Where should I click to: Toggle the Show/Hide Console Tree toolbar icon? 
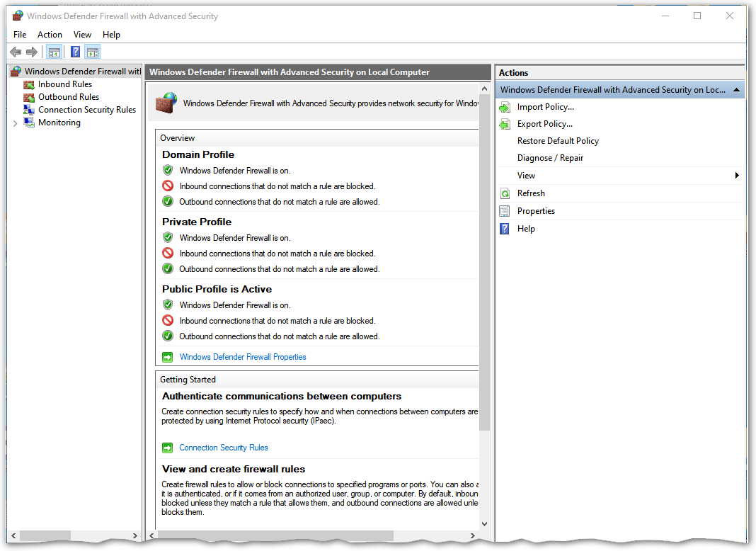pos(55,52)
